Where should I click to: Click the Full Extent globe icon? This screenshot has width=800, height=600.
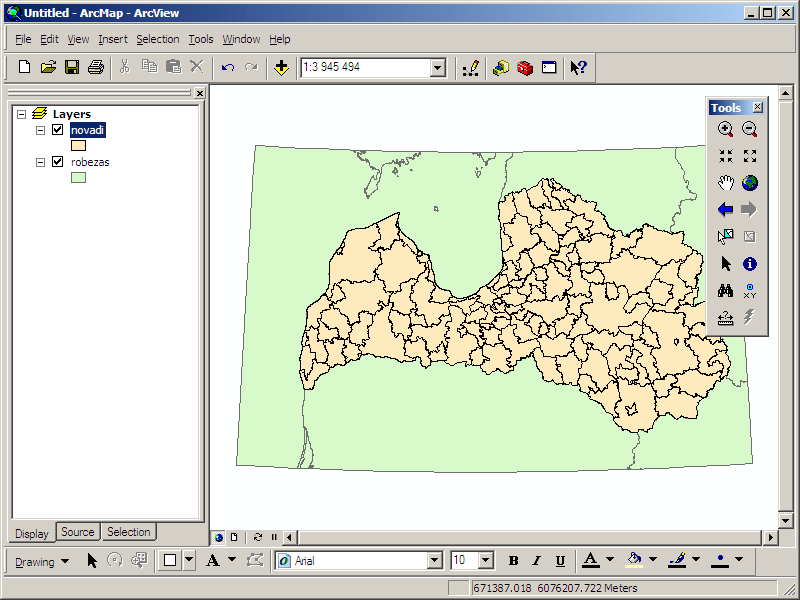749,183
